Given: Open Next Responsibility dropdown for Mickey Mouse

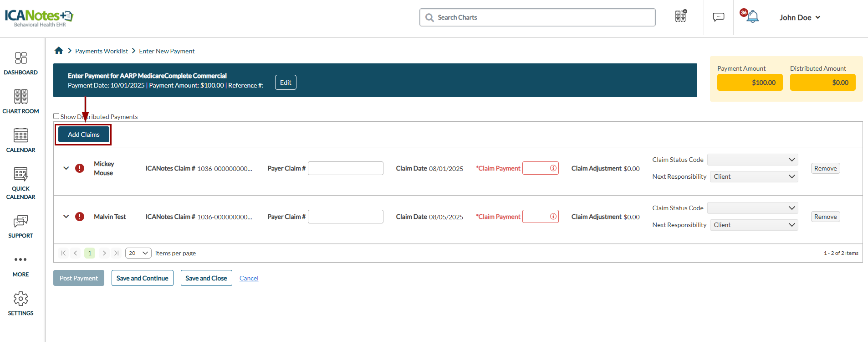Looking at the screenshot, I should point(754,176).
